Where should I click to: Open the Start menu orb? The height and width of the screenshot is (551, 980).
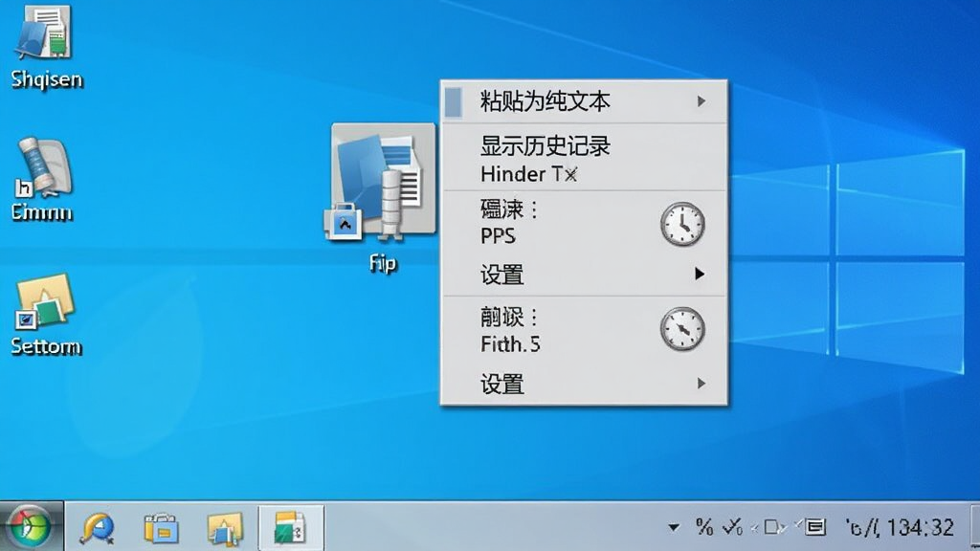coord(30,527)
